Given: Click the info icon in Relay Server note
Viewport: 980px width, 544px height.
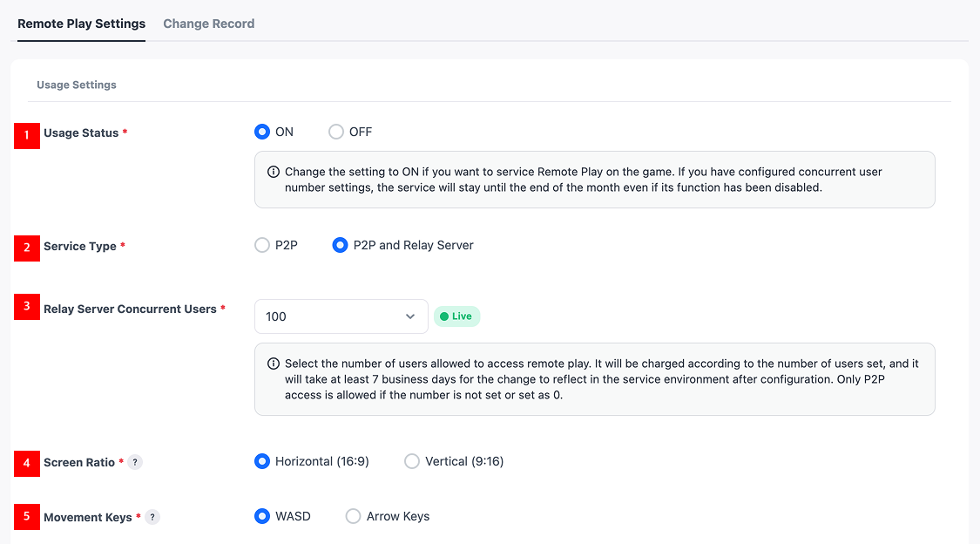Looking at the screenshot, I should click(x=274, y=364).
